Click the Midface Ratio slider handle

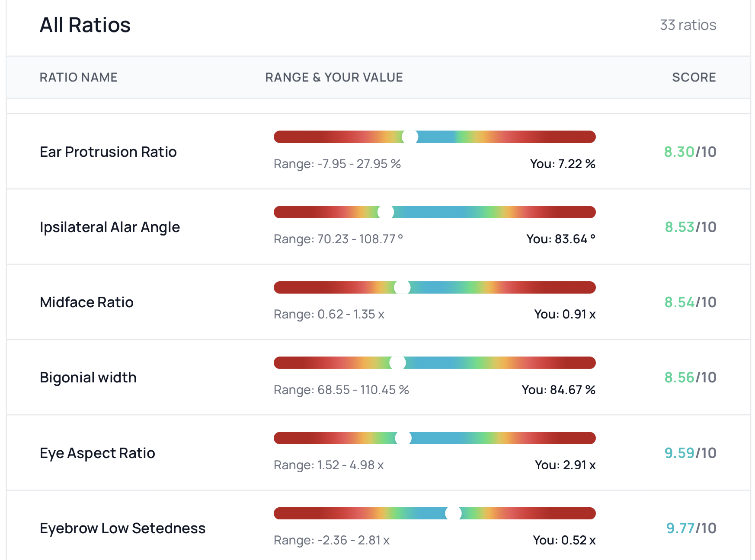coord(402,287)
